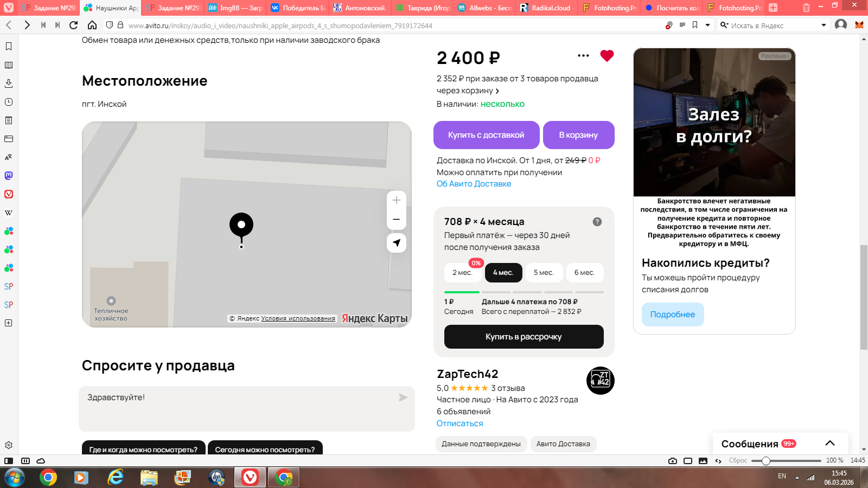Send the message to the seller
868x488 pixels.
(403, 397)
